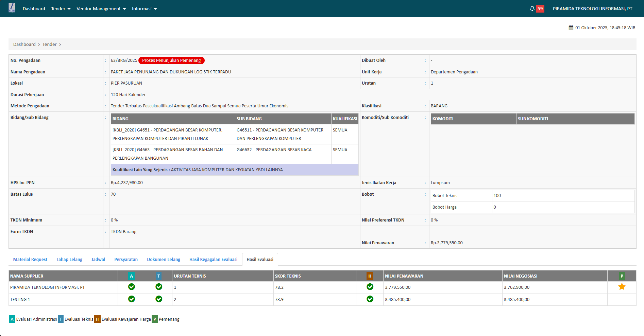The image size is (644, 336).
Task: Click the blue T column header badge
Action: [x=158, y=276]
